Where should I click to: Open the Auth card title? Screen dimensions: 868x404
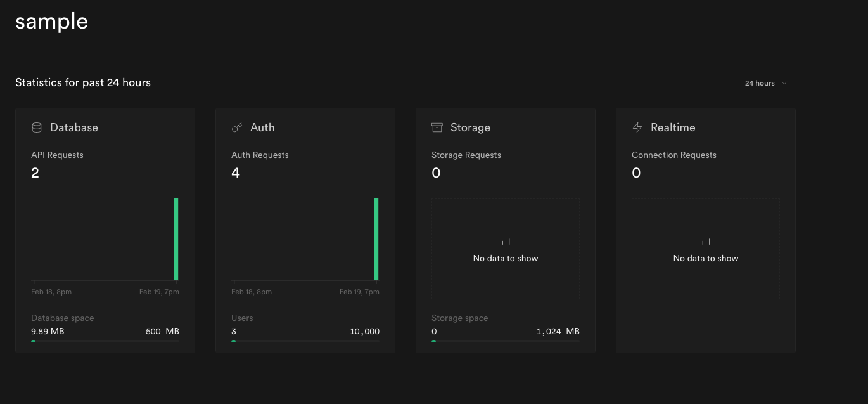click(262, 127)
